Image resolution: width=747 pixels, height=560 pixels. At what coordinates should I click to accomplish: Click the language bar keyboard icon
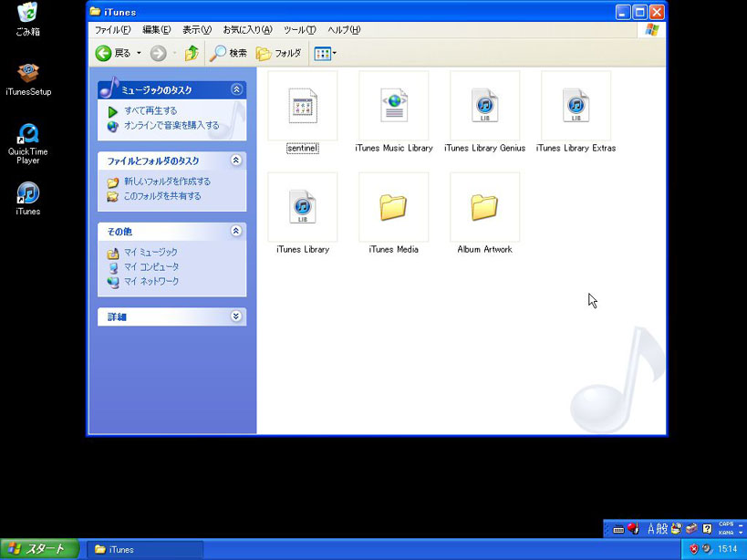click(x=618, y=530)
